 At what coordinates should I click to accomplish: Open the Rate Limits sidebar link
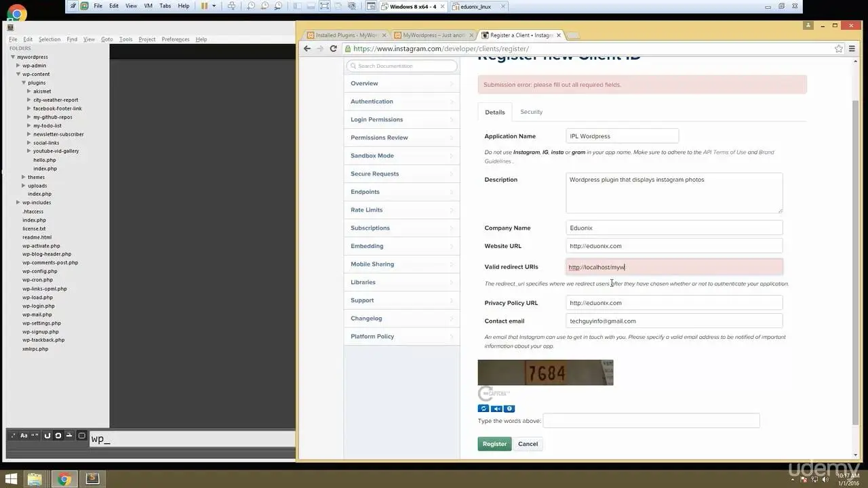tap(366, 210)
